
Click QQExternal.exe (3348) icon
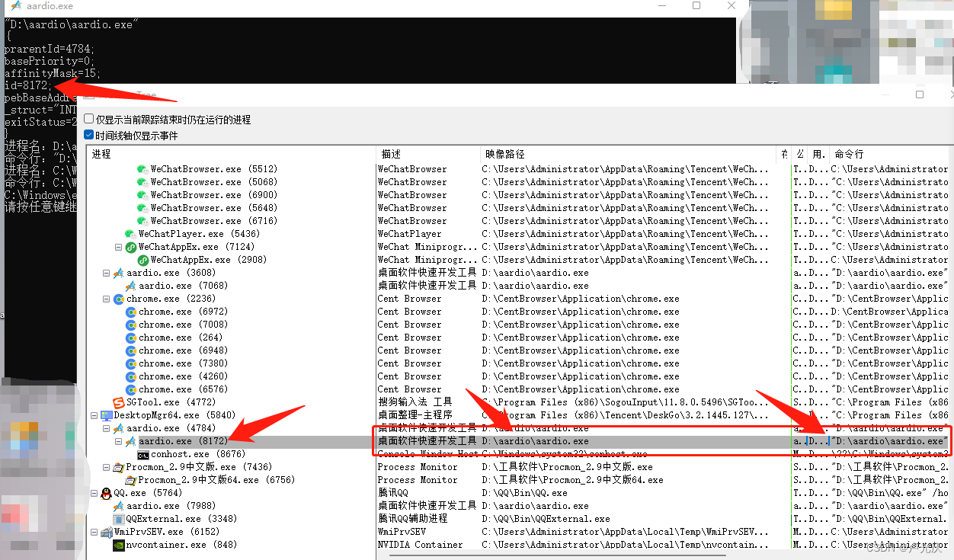[118, 519]
